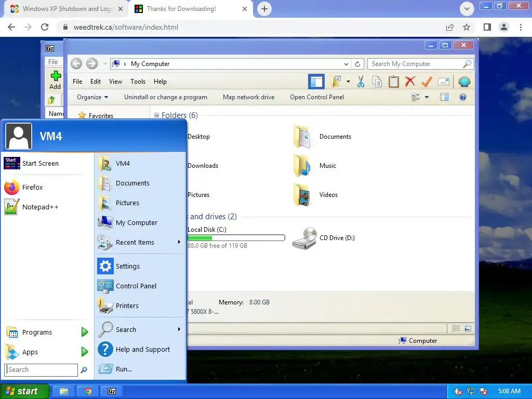Click Open Control Panel button

click(x=317, y=97)
